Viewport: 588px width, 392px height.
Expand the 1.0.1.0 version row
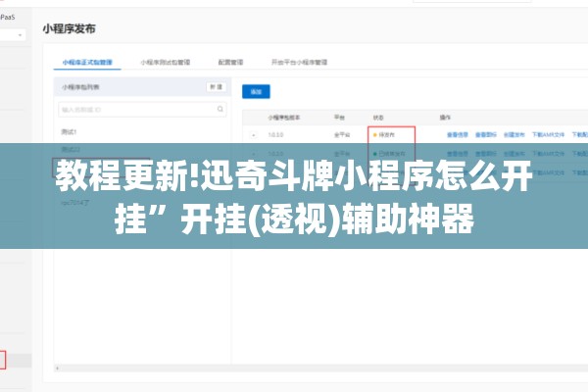coord(254,135)
